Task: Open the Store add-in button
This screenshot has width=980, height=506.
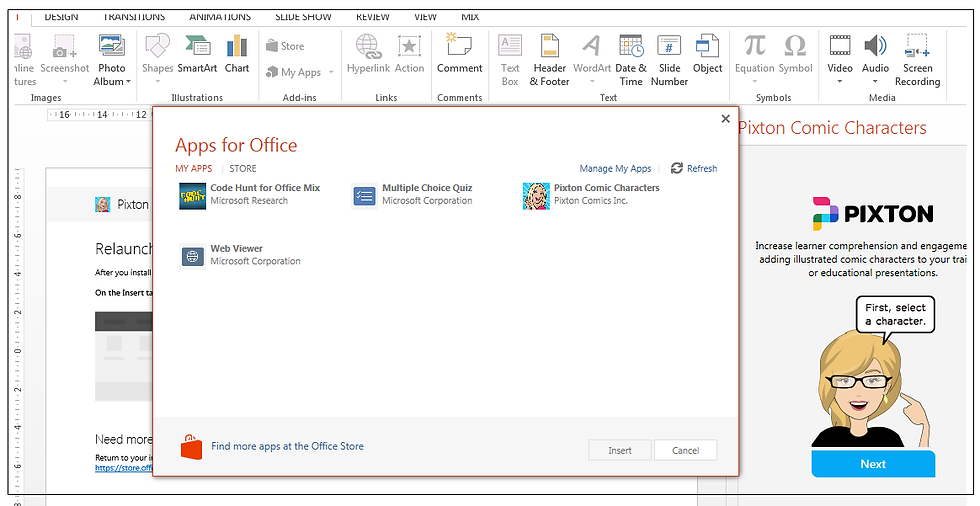Action: pyautogui.click(x=285, y=46)
